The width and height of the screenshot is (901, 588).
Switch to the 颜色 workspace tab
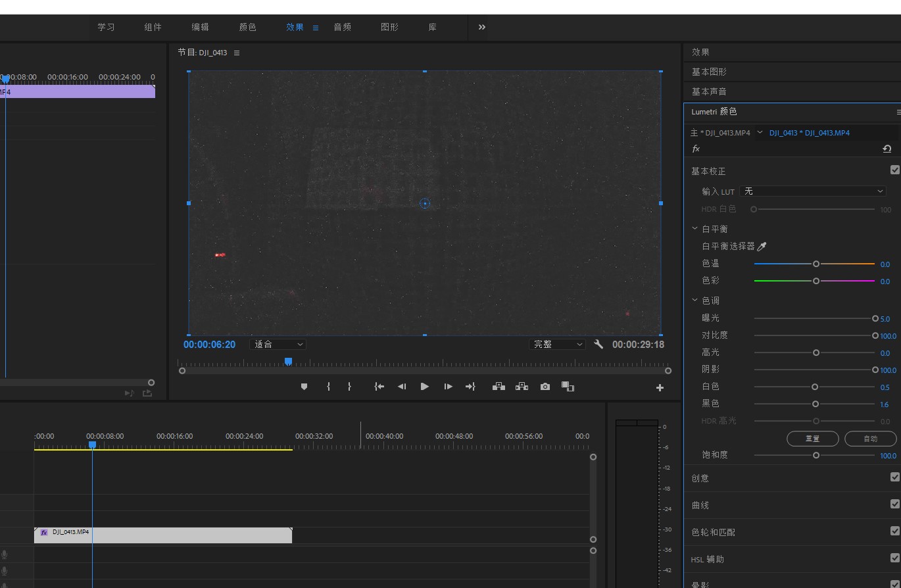pos(247,27)
